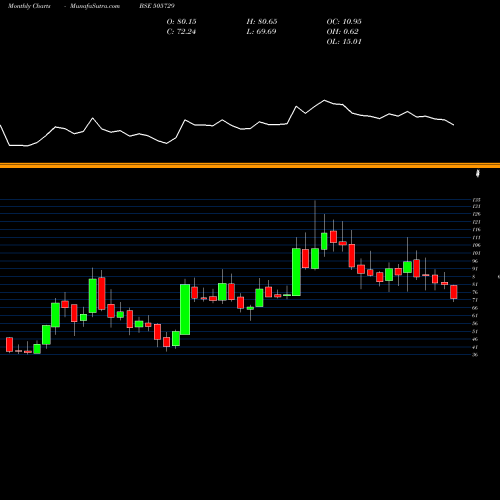500x500 pixels.
Task: Click the 36 price axis label
Action: click(x=475, y=355)
